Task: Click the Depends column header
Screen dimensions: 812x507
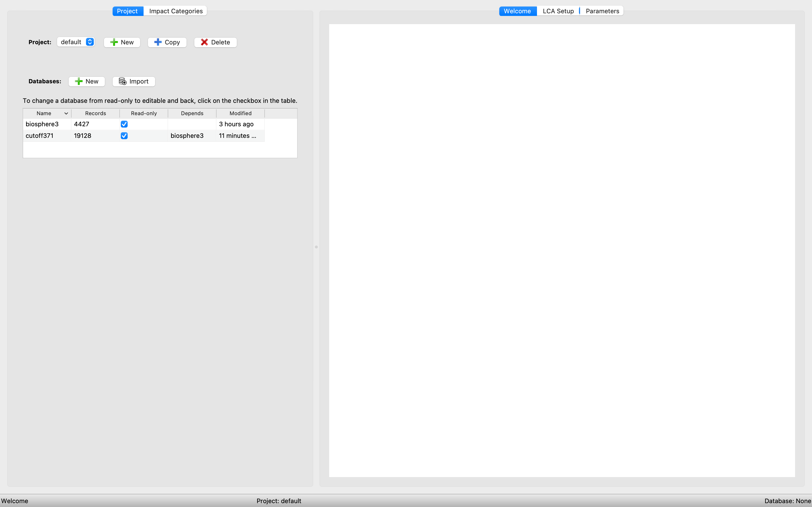Action: pos(192,113)
